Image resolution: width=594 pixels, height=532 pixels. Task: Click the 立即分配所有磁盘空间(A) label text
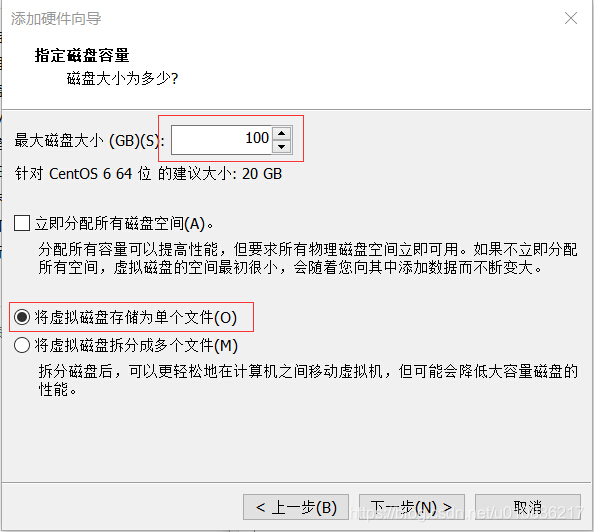coord(124,224)
